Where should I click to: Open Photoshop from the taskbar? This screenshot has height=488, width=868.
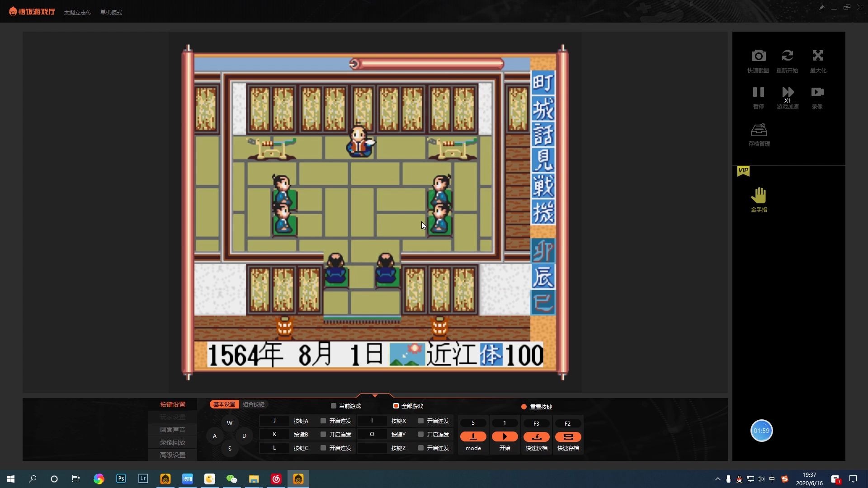coord(121,479)
